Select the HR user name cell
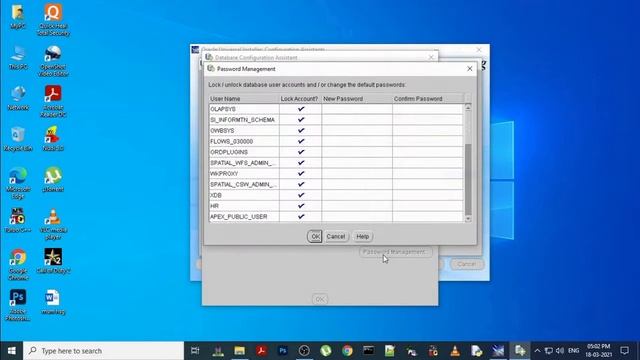The width and height of the screenshot is (640, 360). click(244, 206)
